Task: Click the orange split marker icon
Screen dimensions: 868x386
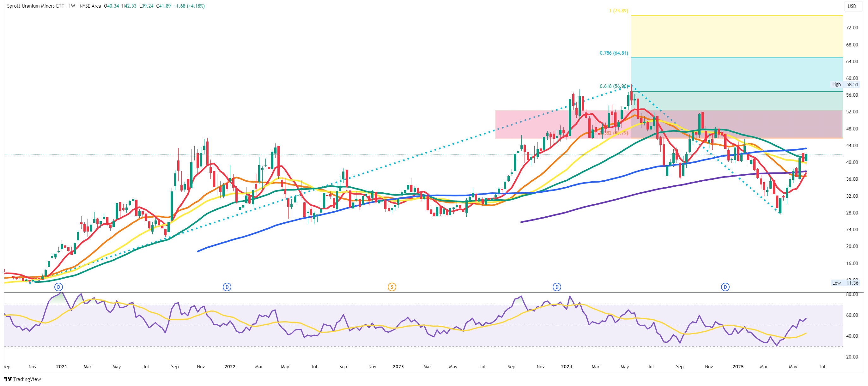Action: click(392, 287)
